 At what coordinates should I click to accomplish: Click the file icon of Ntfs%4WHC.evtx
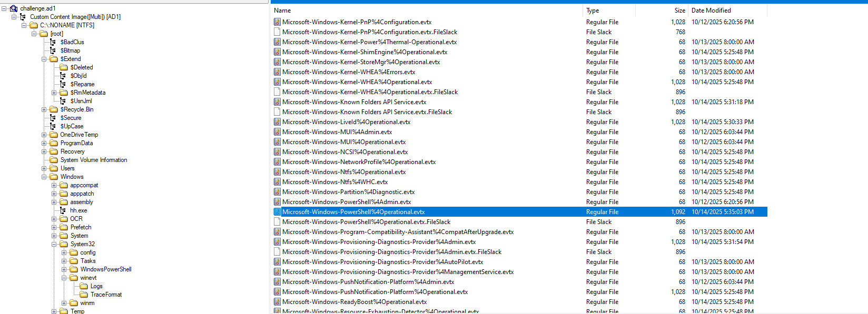[277, 182]
